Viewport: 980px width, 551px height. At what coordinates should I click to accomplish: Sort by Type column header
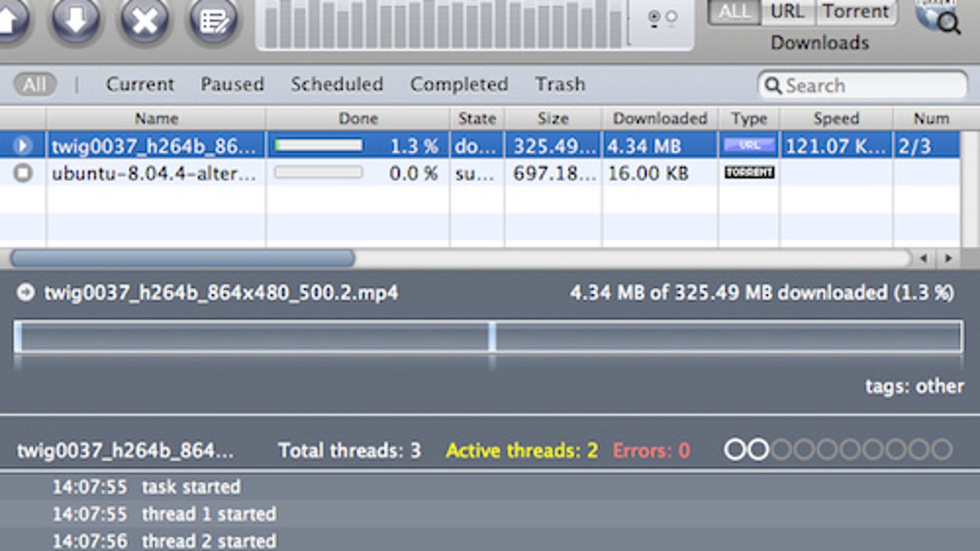point(749,118)
